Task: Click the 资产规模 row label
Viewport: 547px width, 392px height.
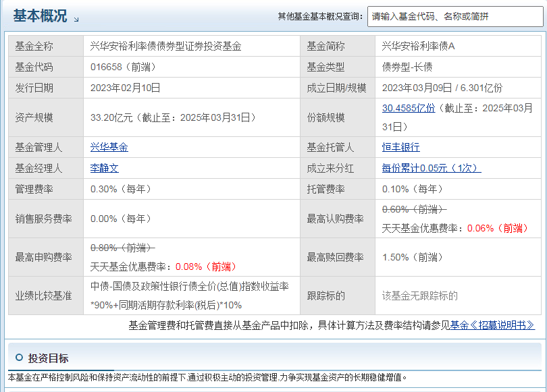Action: point(34,117)
